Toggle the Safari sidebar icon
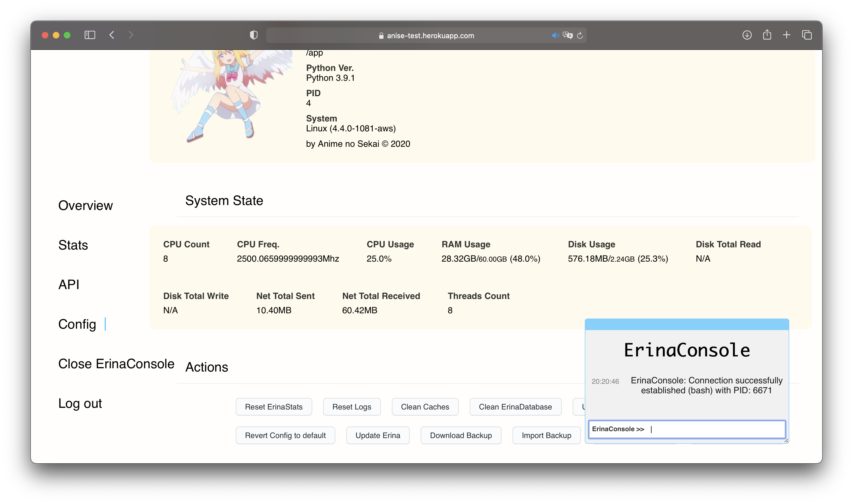The height and width of the screenshot is (504, 853). (90, 35)
